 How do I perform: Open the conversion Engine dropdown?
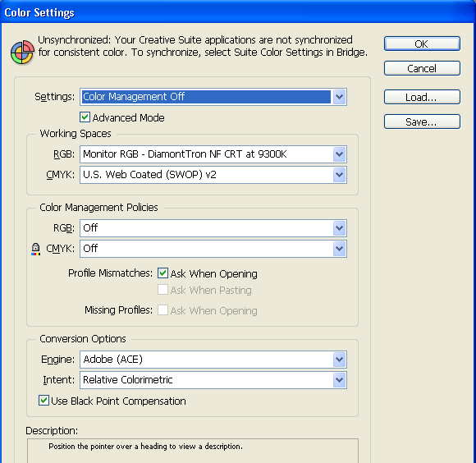pos(213,360)
